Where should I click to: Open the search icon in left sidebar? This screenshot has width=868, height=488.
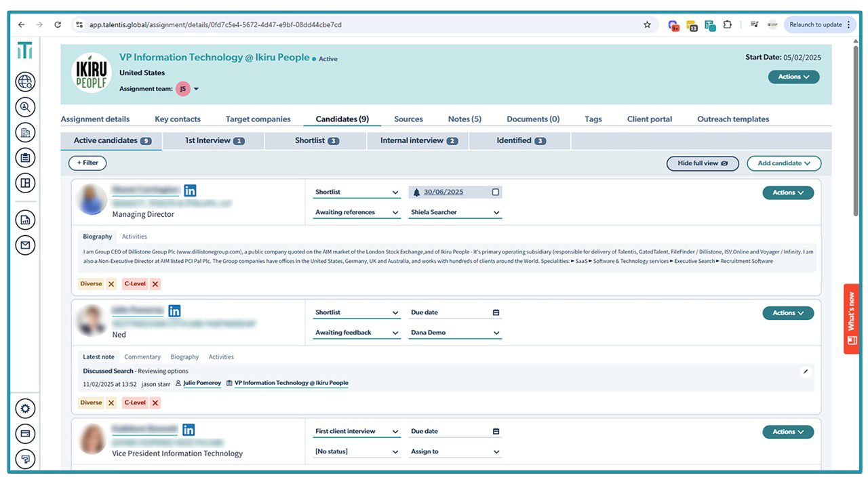pyautogui.click(x=25, y=107)
